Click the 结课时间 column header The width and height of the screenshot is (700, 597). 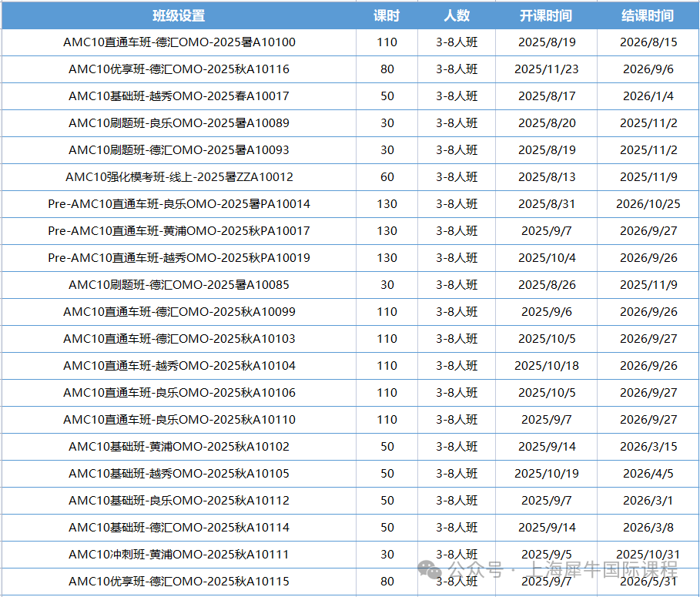648,15
